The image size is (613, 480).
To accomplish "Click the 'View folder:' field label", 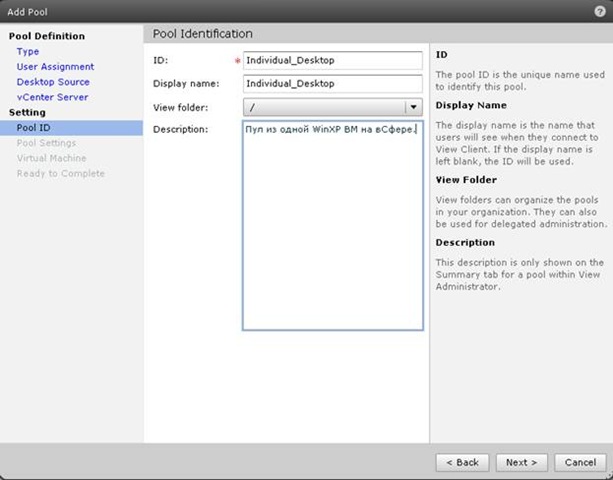I will [x=181, y=107].
